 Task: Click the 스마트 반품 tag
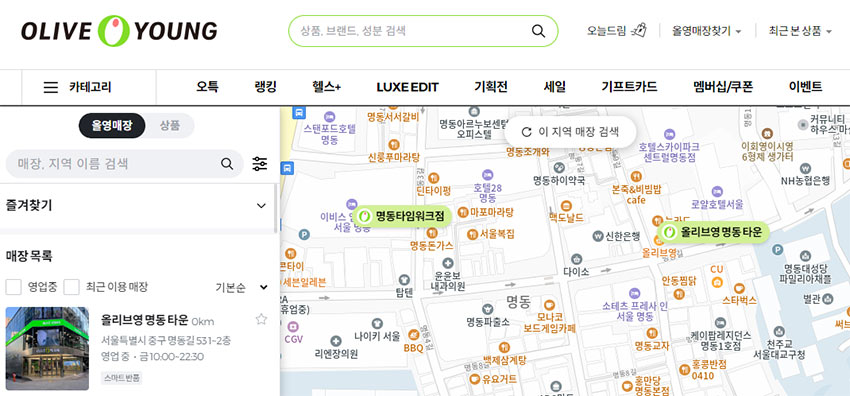121,378
